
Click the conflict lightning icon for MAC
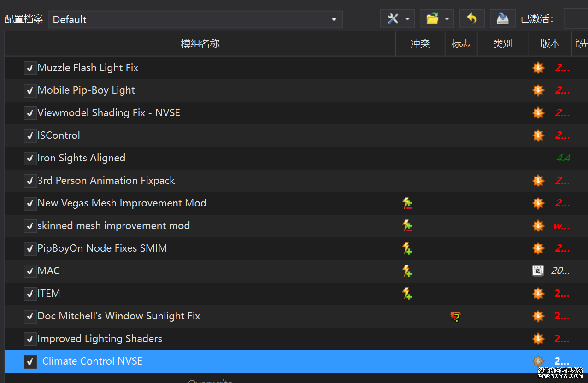click(407, 271)
